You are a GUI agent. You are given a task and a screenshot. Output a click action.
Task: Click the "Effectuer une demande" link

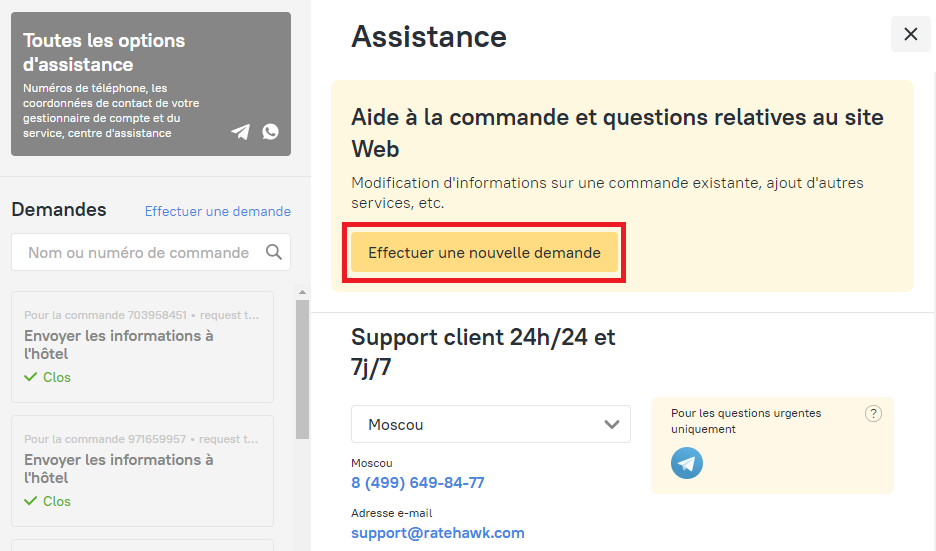click(x=217, y=211)
